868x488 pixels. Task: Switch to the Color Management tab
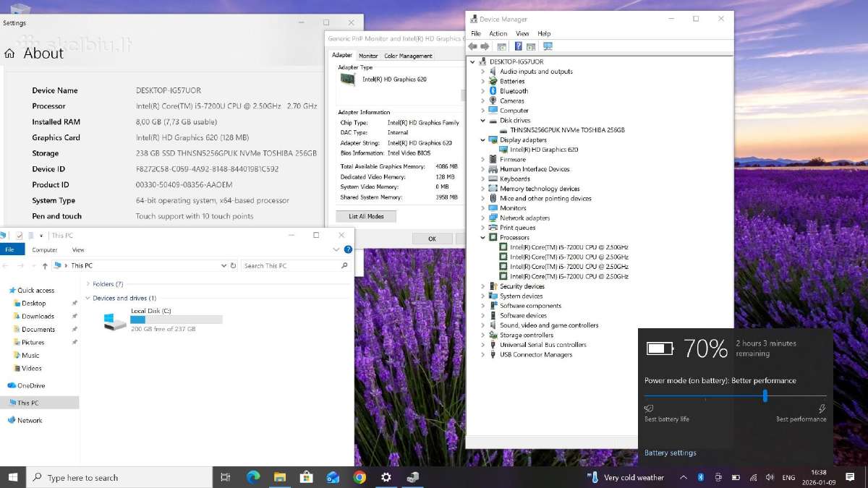tap(408, 56)
